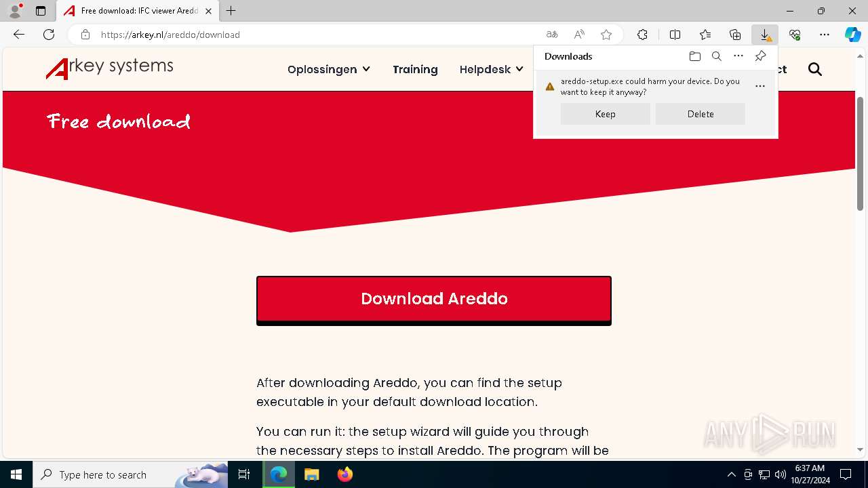The image size is (868, 488).
Task: Open the notification center icon
Action: [x=846, y=474]
